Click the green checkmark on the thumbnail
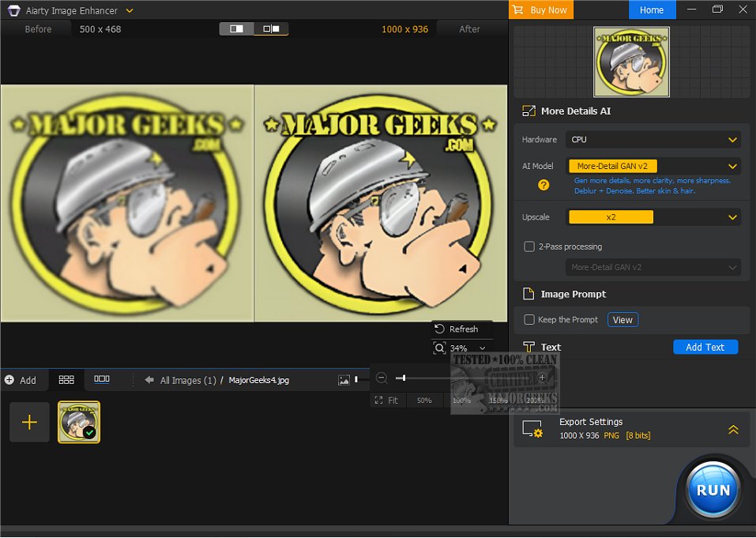This screenshot has height=538, width=756. (90, 433)
